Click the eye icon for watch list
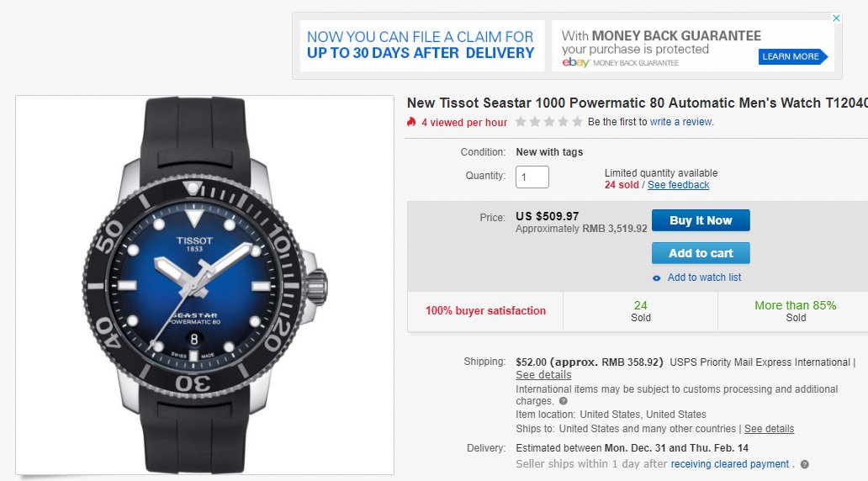 657,278
